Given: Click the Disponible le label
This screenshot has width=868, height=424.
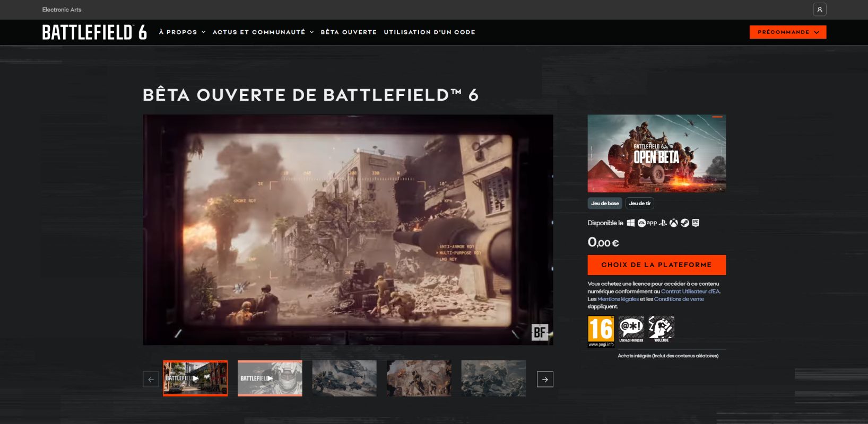Looking at the screenshot, I should coord(605,223).
